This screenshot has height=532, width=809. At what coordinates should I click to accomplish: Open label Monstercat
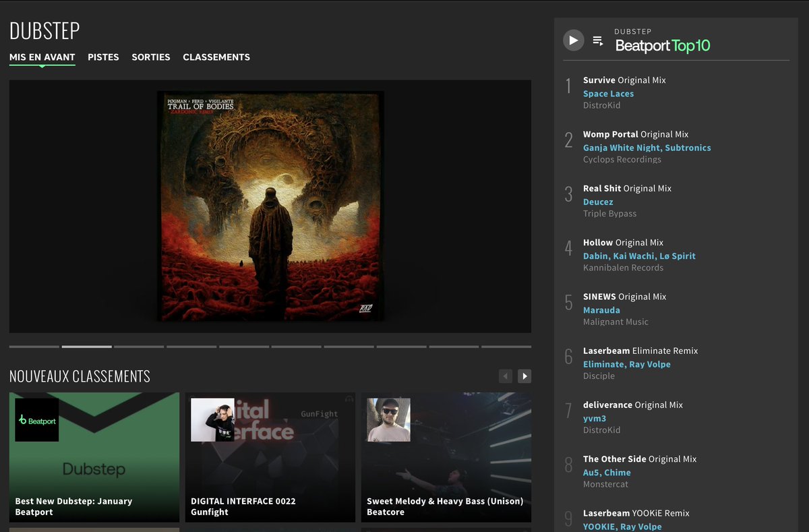pos(605,484)
